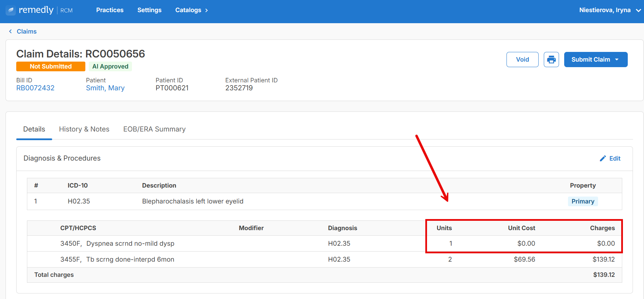Image resolution: width=644 pixels, height=299 pixels.
Task: Click the Property column header
Action: point(583,185)
